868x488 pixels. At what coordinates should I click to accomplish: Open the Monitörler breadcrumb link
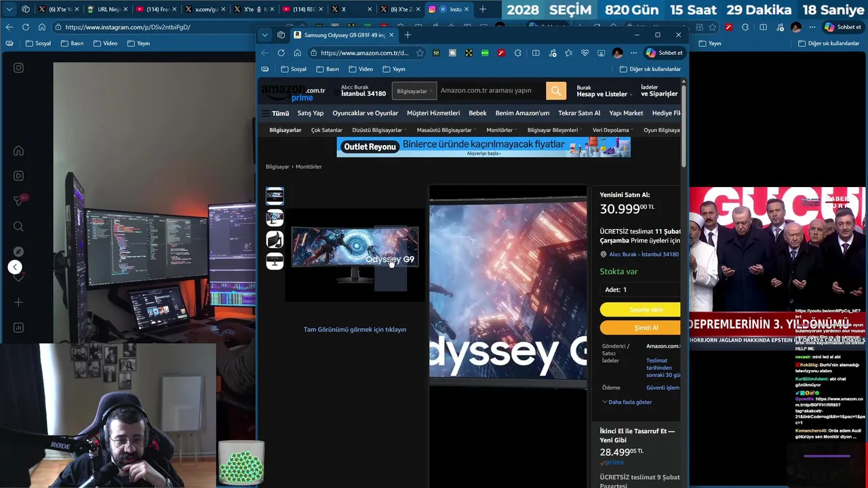(x=309, y=167)
